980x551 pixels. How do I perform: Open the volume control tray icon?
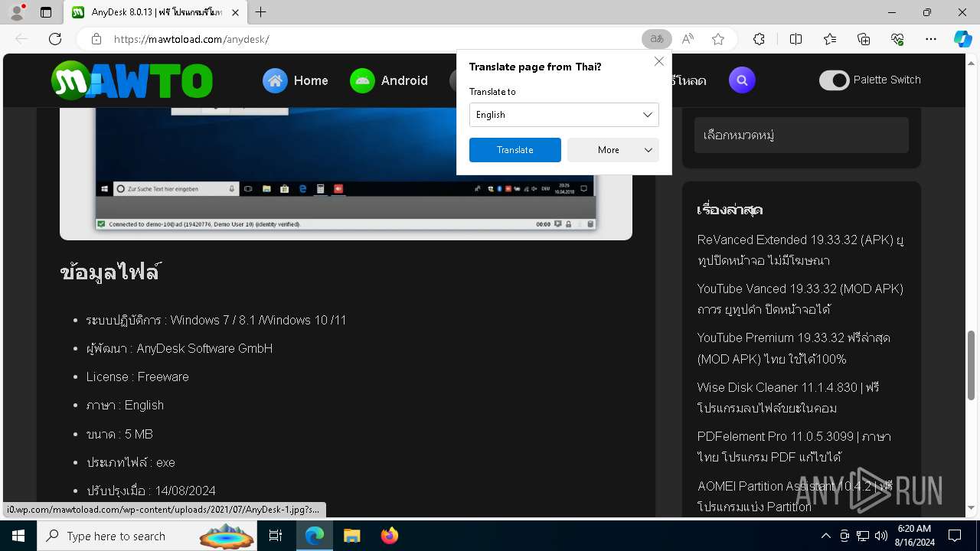click(880, 536)
